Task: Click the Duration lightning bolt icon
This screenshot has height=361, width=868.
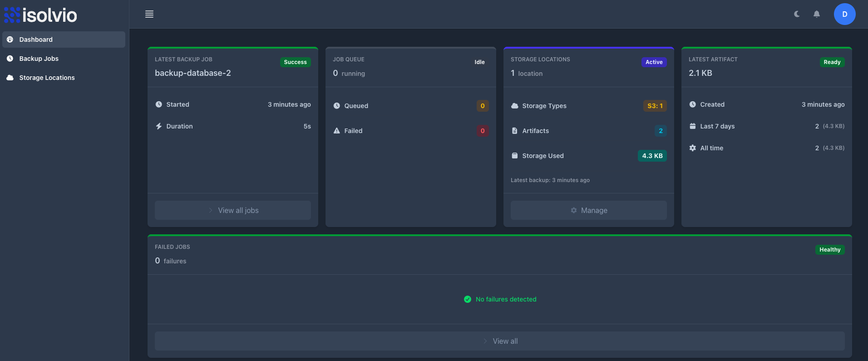Action: tap(159, 126)
